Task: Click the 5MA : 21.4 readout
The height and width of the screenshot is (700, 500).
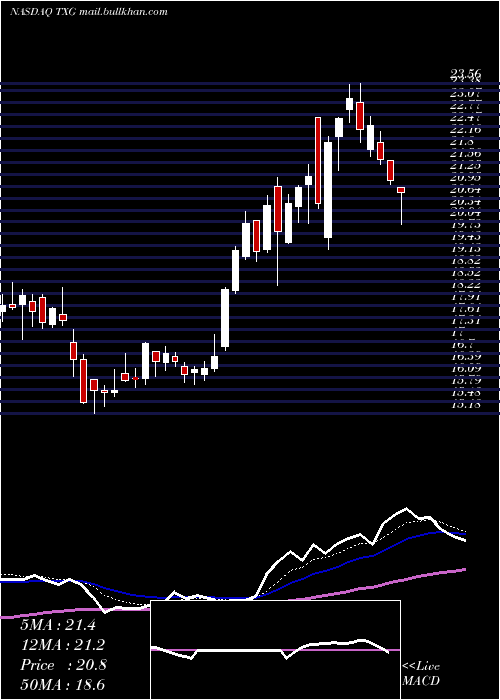Action: coord(58,625)
